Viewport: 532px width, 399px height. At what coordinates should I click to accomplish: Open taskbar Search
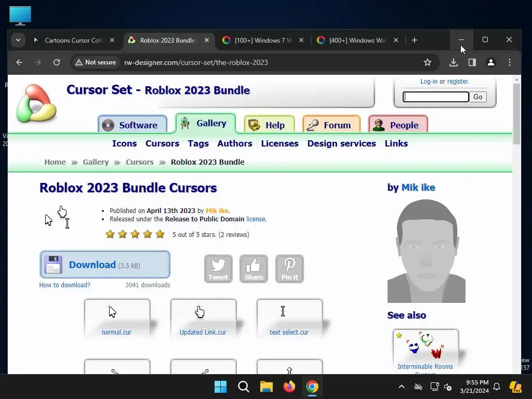click(x=243, y=387)
